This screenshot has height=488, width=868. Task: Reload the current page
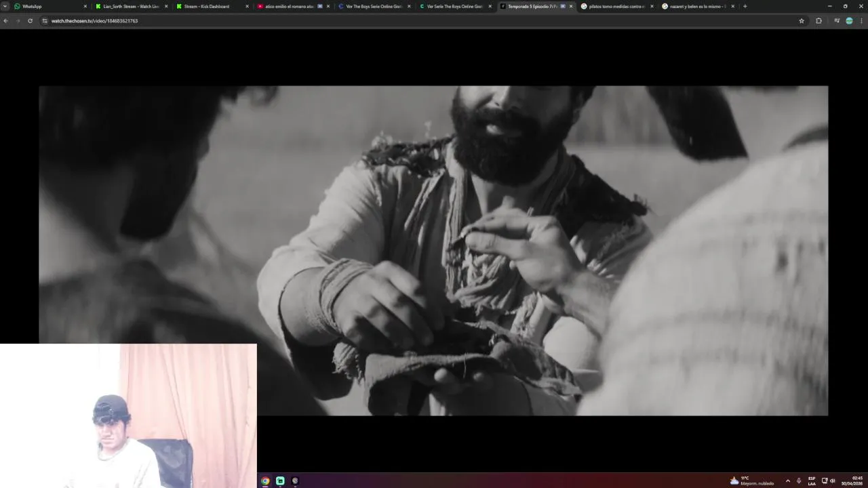(30, 21)
